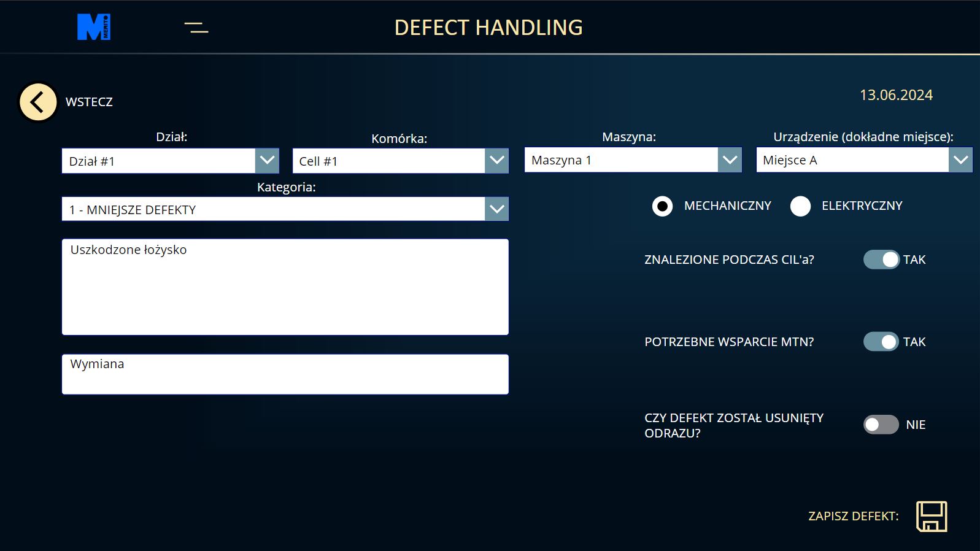Click the floppy disk save icon
The height and width of the screenshot is (551, 980).
[932, 516]
